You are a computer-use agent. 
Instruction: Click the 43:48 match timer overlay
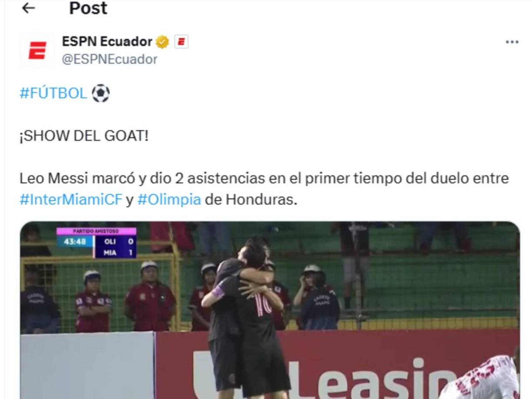pos(75,241)
